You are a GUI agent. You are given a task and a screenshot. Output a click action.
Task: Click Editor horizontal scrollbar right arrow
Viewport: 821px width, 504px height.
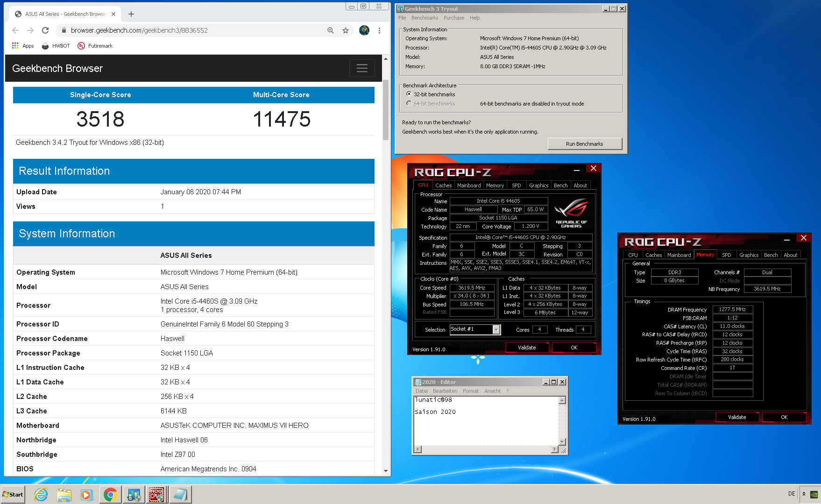[555, 449]
